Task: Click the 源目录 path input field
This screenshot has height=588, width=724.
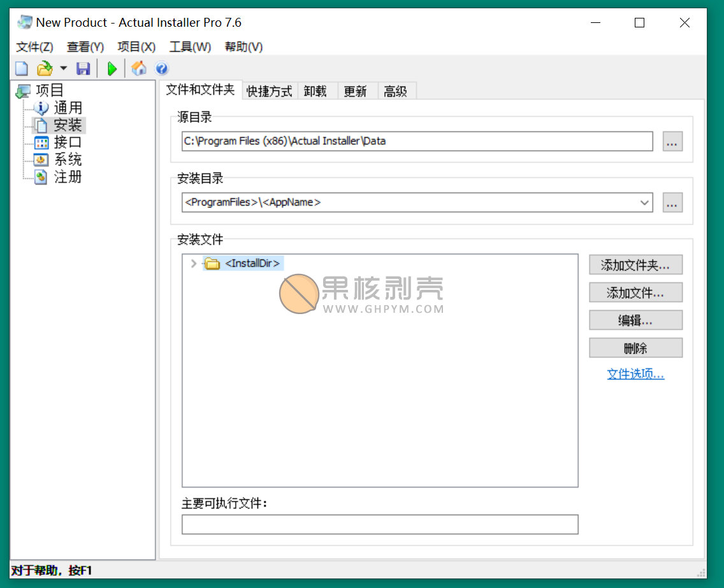Action: pyautogui.click(x=417, y=141)
